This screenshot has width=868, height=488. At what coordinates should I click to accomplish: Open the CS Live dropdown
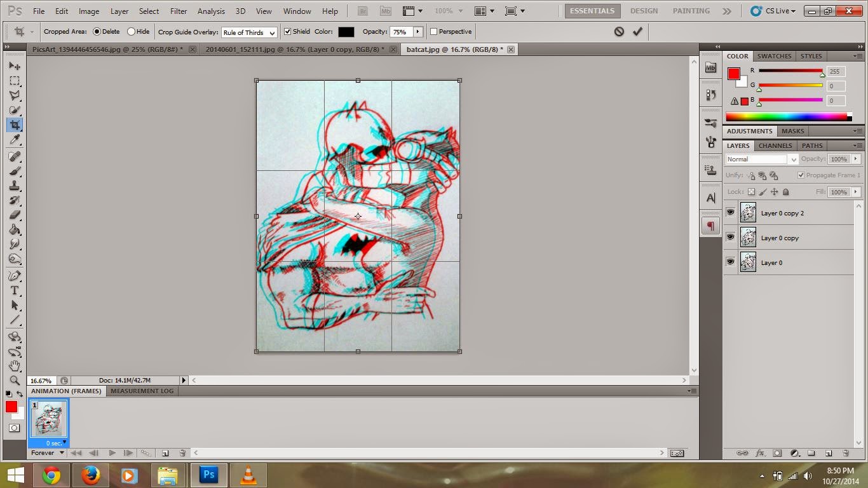click(x=773, y=11)
